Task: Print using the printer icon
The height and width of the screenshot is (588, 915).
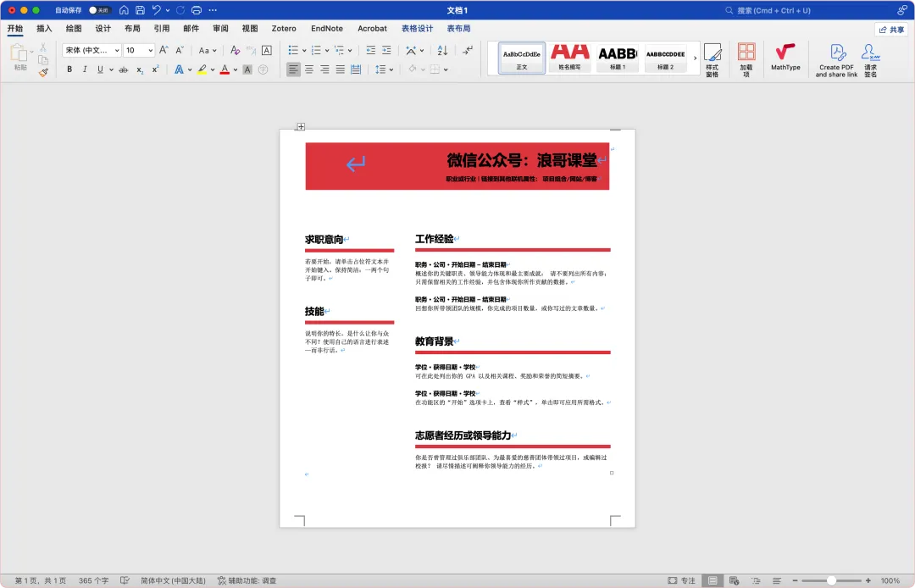Action: coord(197,10)
